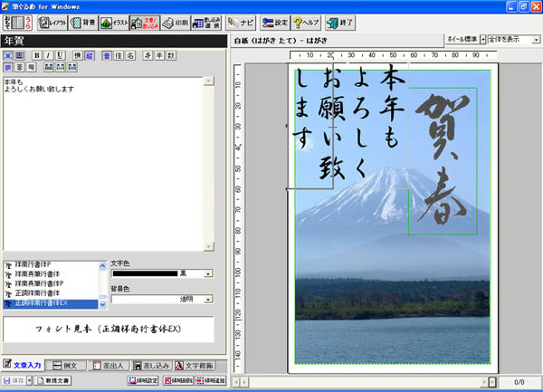Click the ヘルプ (Help) question mark icon
The image size is (543, 392).
coord(307,23)
